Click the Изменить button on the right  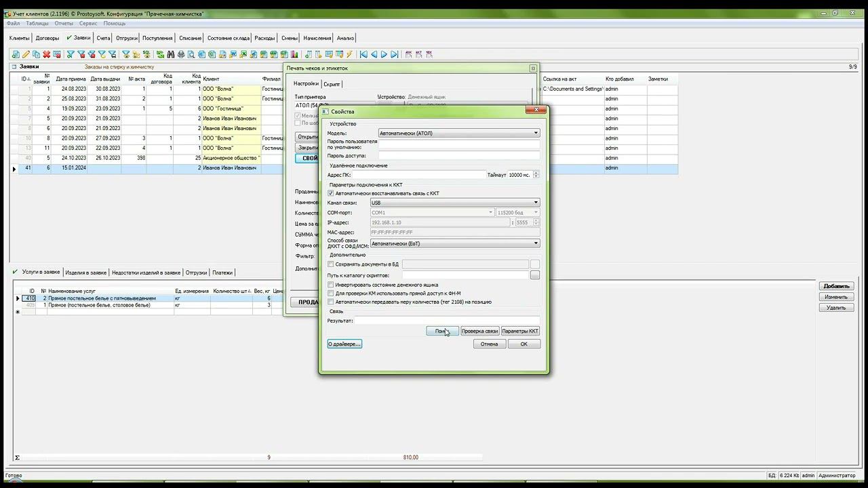pos(836,297)
